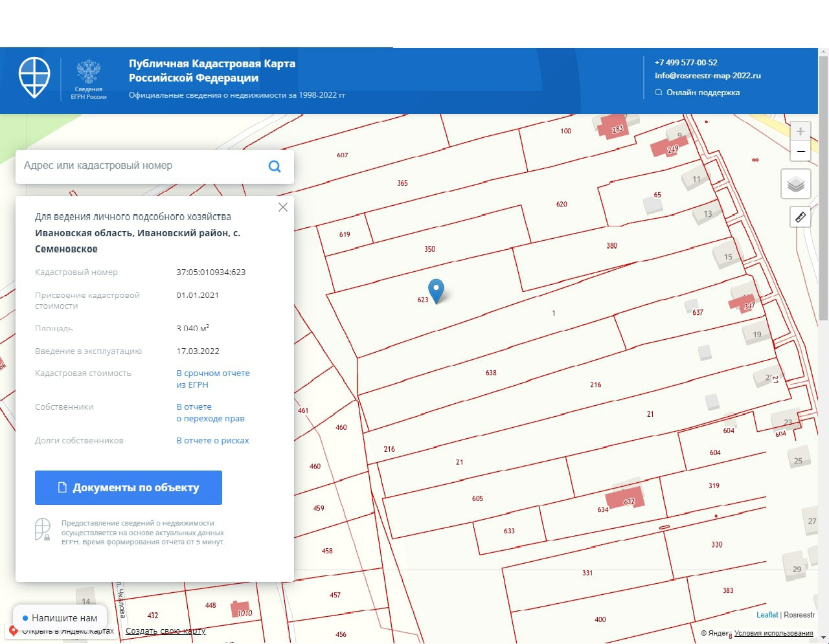Click the red building labeled 1010
This screenshot has width=829, height=644.
coord(241,610)
